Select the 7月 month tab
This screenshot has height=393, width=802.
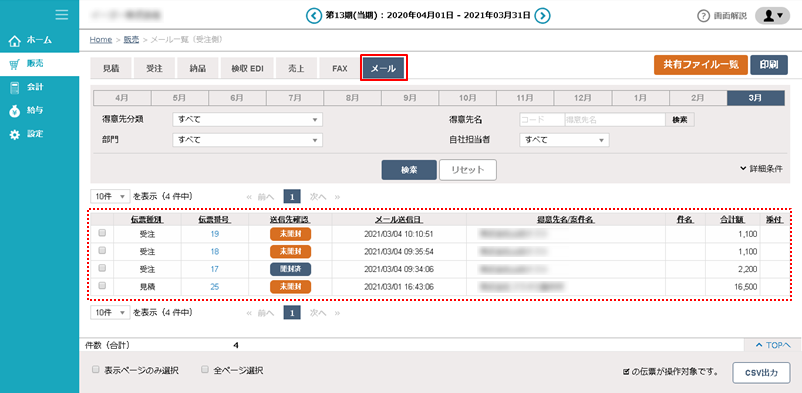[x=295, y=98]
